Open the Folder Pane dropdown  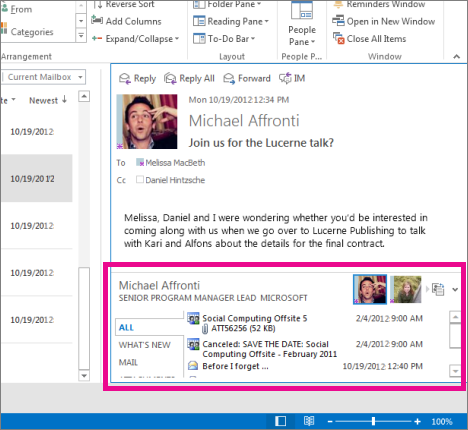[x=227, y=4]
